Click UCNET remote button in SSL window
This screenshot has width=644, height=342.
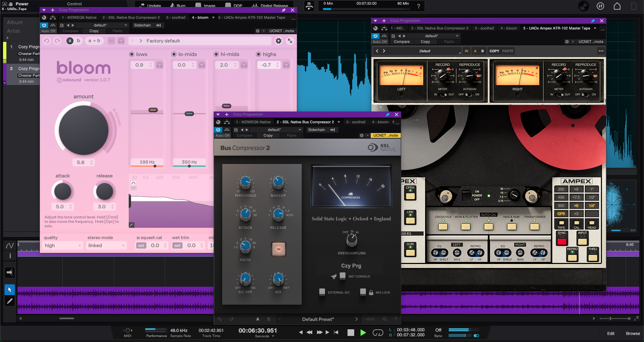pyautogui.click(x=385, y=135)
